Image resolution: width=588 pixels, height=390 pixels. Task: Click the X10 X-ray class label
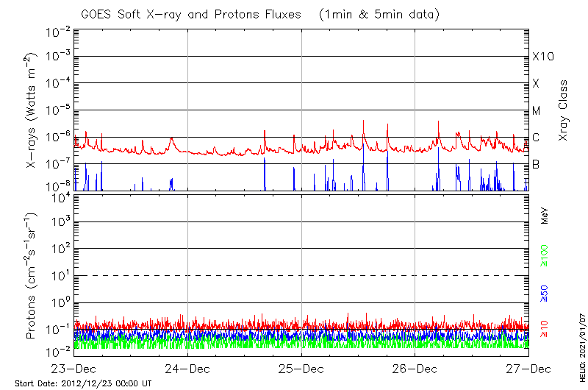(x=542, y=57)
